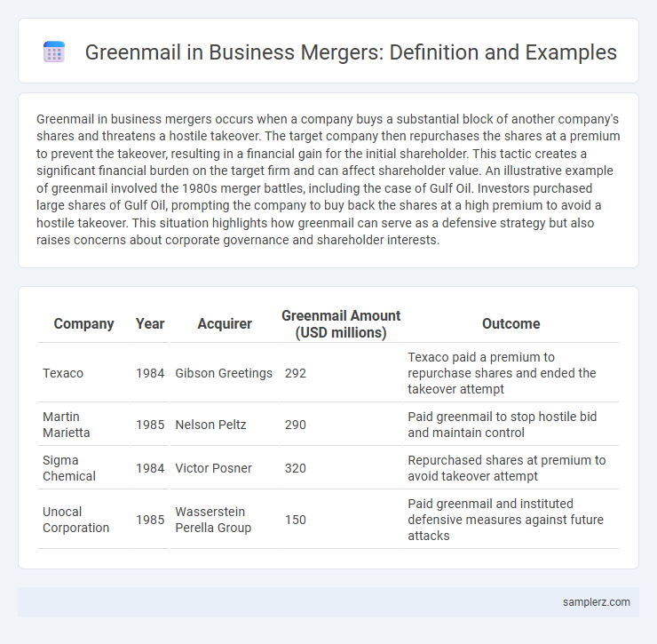Click the introductory greenmail definition paragraph
The width and height of the screenshot is (657, 644).
tap(328, 179)
